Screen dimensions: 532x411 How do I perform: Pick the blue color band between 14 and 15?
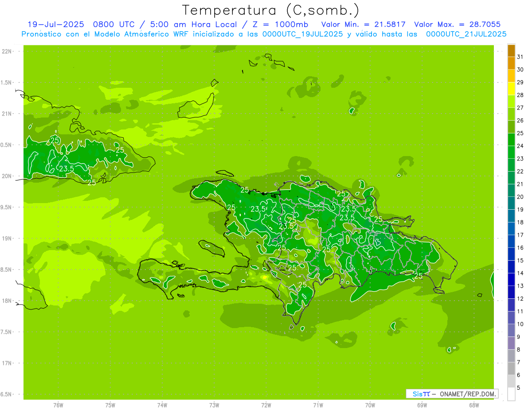click(x=511, y=267)
